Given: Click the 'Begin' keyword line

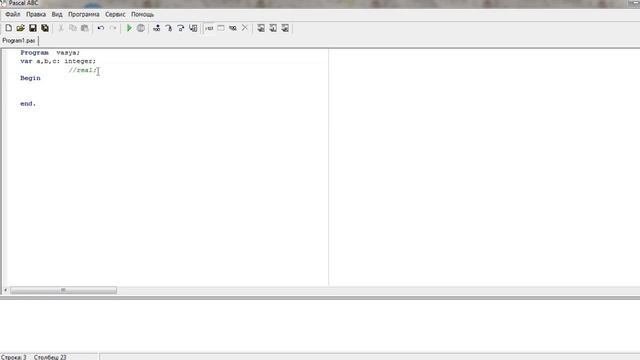Looking at the screenshot, I should [x=30, y=78].
